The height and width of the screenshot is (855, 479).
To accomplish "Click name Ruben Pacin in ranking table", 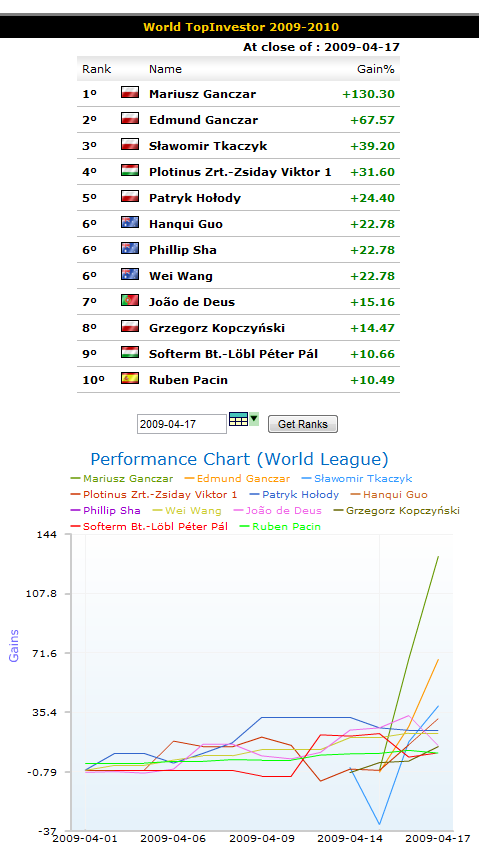I will point(188,380).
